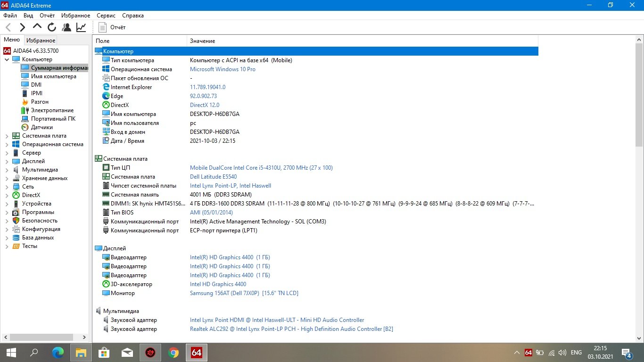
Task: Open the Windows Start menu
Action: [x=11, y=353]
